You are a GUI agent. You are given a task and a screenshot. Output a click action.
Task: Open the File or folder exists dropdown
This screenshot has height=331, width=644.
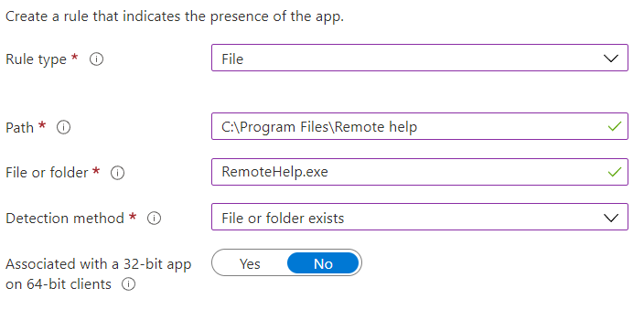click(420, 217)
